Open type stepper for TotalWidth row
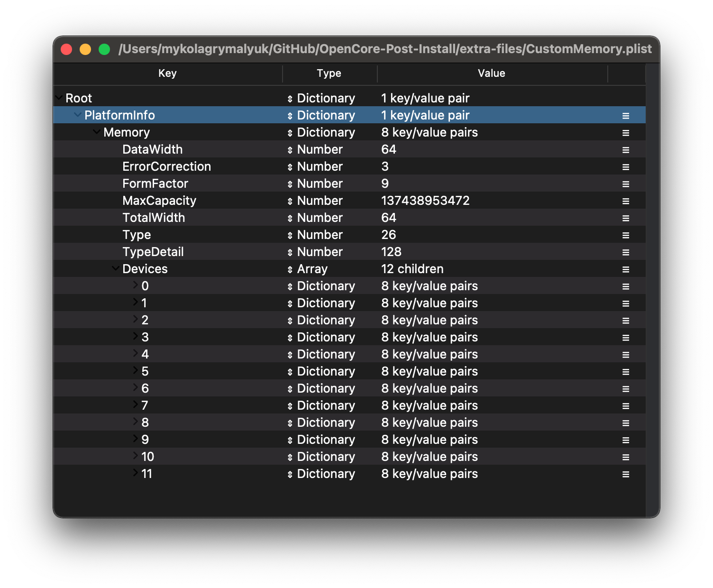Image resolution: width=713 pixels, height=588 pixels. point(290,218)
